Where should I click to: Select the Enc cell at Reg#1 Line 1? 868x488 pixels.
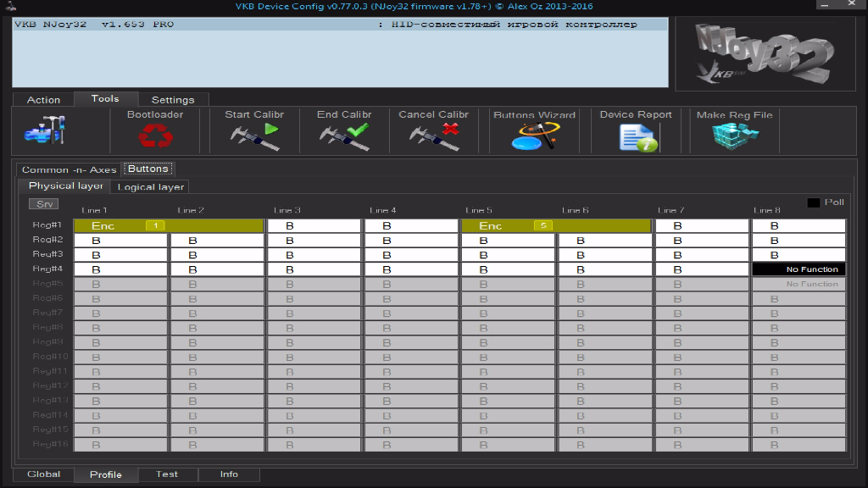(169, 225)
